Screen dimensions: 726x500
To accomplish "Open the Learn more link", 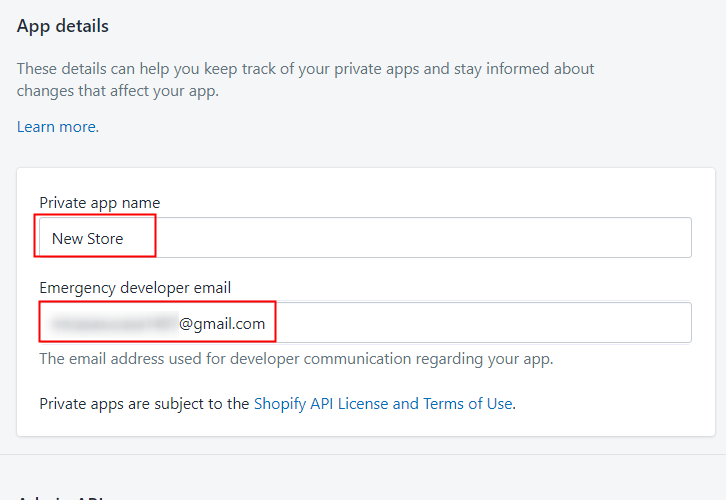I will point(58,126).
